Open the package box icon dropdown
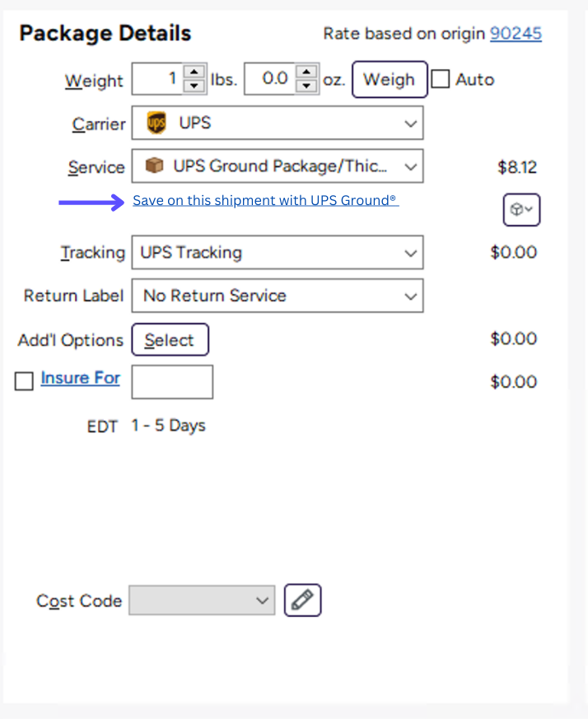Viewport: 588px width, 719px height. coord(521,210)
